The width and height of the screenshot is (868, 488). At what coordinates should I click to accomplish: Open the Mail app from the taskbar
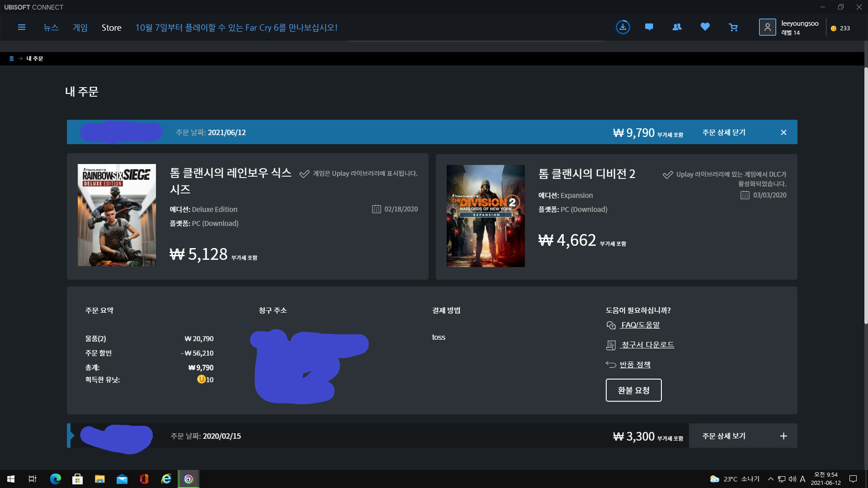tap(122, 479)
